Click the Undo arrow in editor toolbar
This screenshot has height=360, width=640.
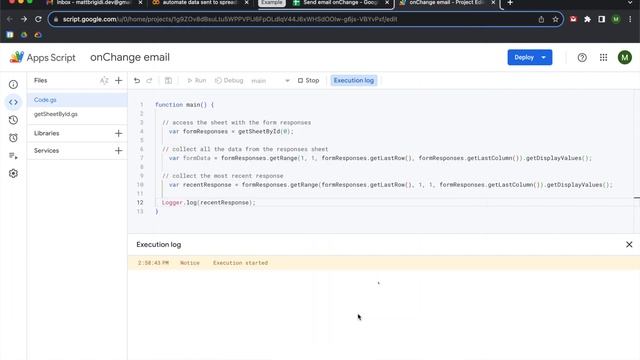click(137, 80)
